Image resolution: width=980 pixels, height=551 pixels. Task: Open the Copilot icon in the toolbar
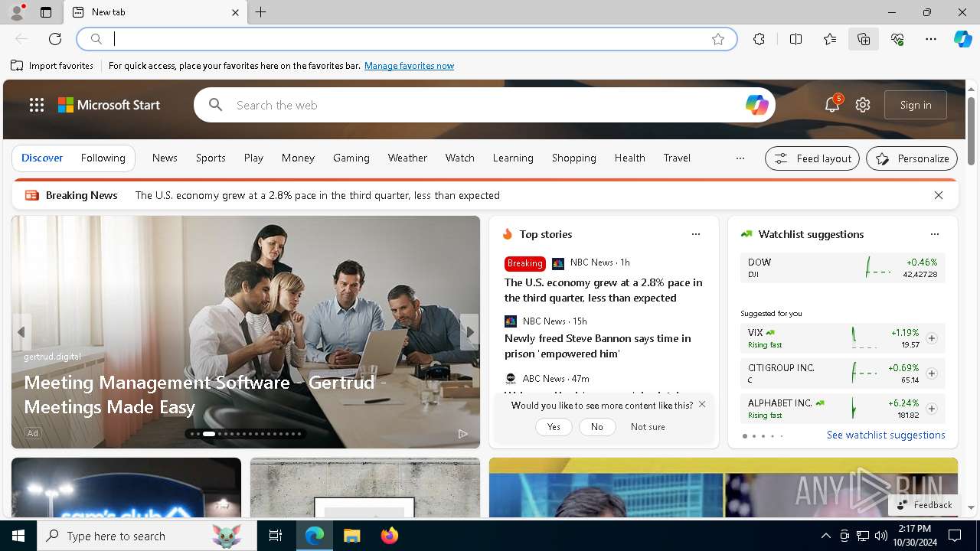[x=962, y=39]
